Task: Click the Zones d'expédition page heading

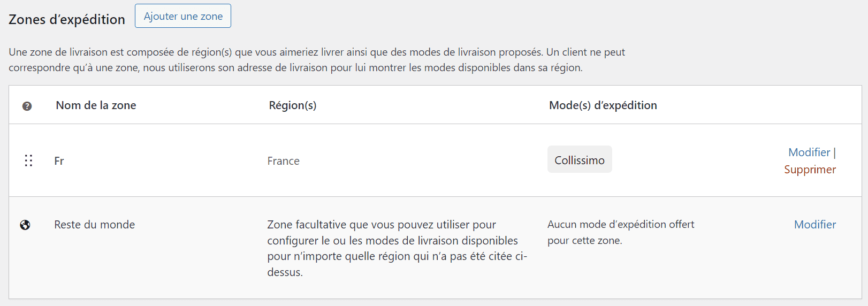Action: tap(67, 19)
